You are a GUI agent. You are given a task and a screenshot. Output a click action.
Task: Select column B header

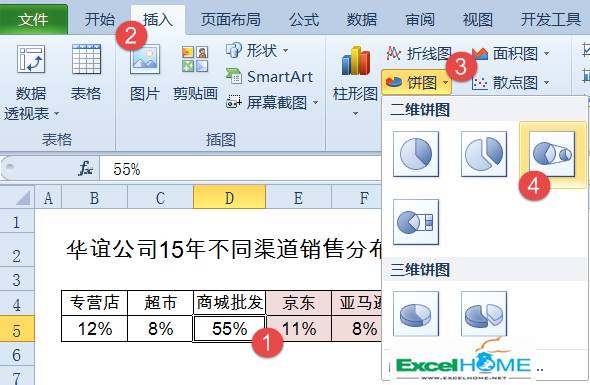pos(94,198)
